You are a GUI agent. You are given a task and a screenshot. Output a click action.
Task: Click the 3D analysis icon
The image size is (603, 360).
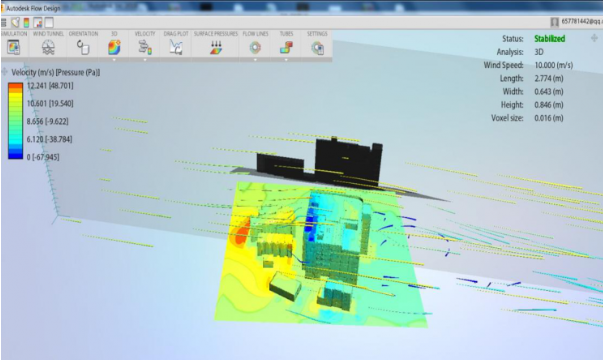114,48
